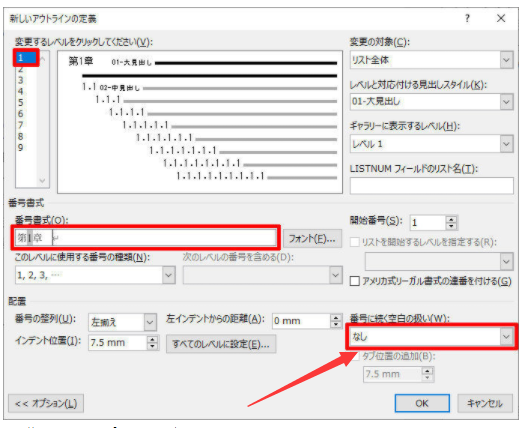Open the ギャラリーに表示するレベル dropdown
The image size is (527, 428).
pyautogui.click(x=506, y=144)
